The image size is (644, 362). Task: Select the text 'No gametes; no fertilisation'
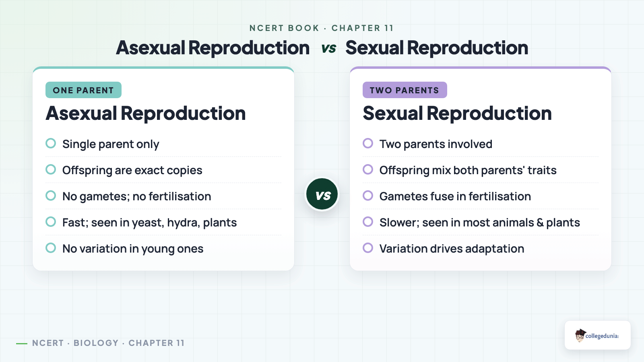click(x=136, y=196)
